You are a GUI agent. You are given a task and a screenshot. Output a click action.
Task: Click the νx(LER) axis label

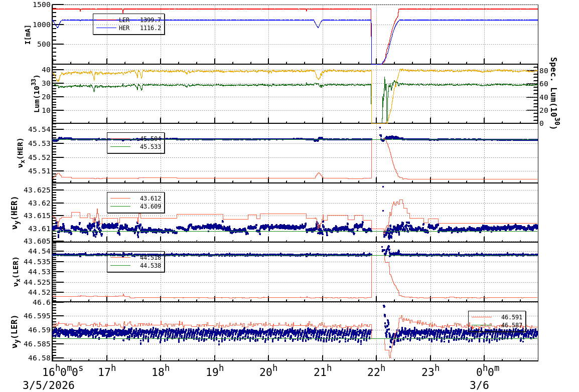point(15,272)
